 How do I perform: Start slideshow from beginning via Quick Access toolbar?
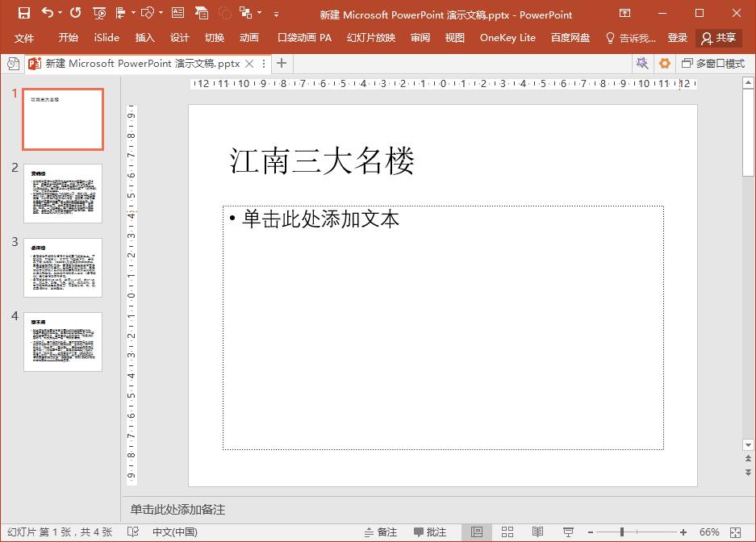99,14
